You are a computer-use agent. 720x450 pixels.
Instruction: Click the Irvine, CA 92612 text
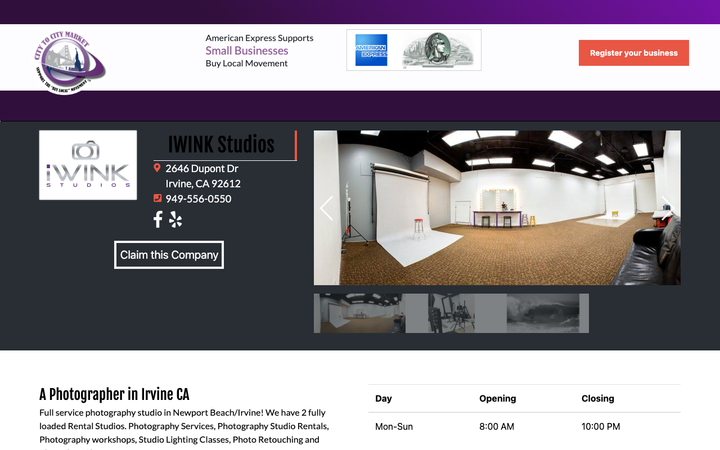[x=203, y=184]
